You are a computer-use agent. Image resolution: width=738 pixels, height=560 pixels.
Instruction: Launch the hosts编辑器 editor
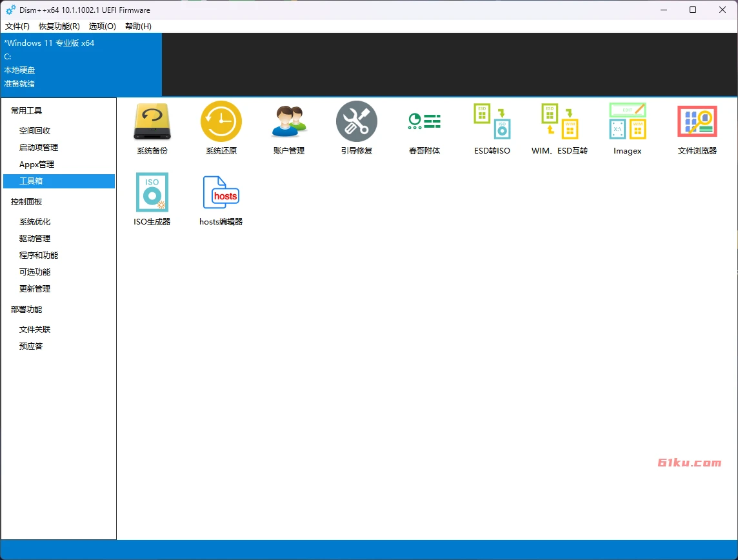point(221,199)
